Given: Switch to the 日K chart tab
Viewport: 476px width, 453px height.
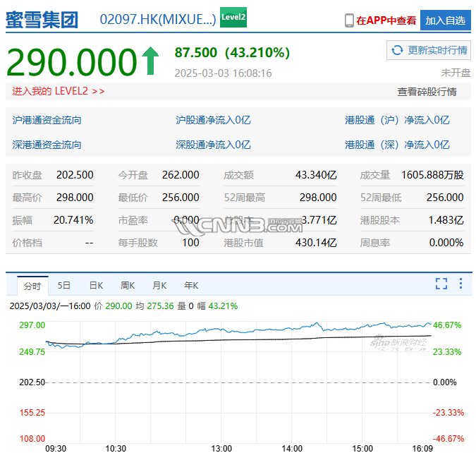Looking at the screenshot, I should pyautogui.click(x=96, y=286).
